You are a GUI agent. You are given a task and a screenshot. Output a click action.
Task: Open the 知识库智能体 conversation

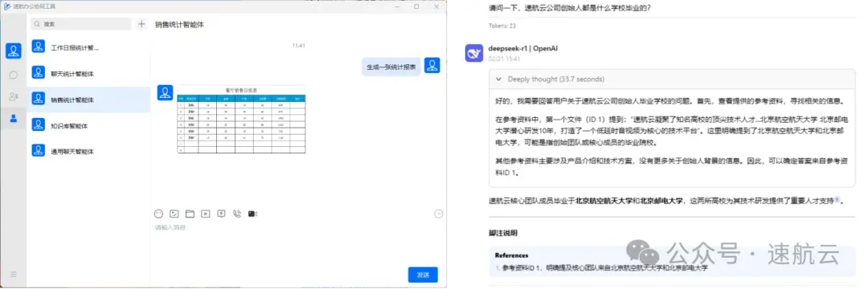coord(88,125)
